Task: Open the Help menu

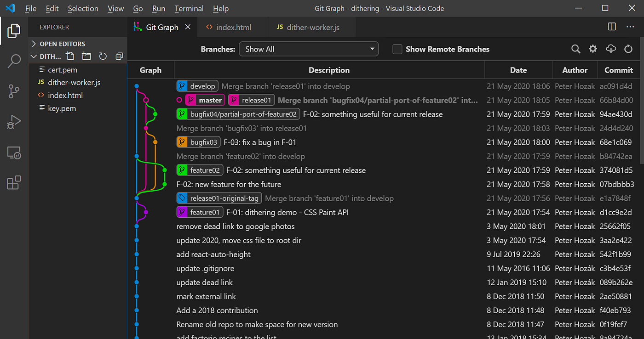Action: pos(221,9)
